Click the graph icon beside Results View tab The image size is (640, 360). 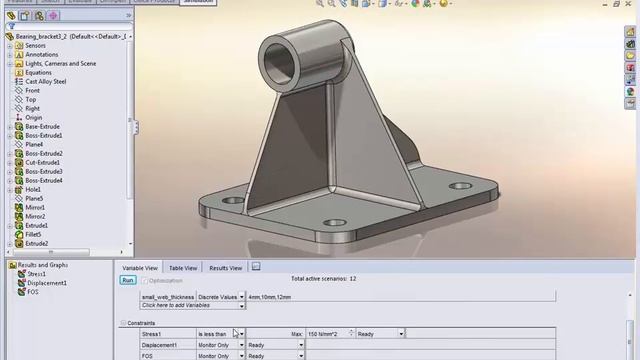(256, 267)
